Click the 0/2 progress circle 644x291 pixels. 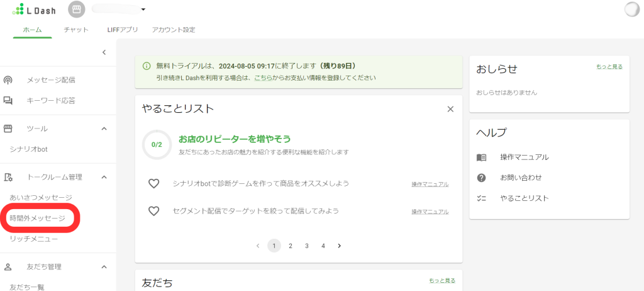pos(157,144)
